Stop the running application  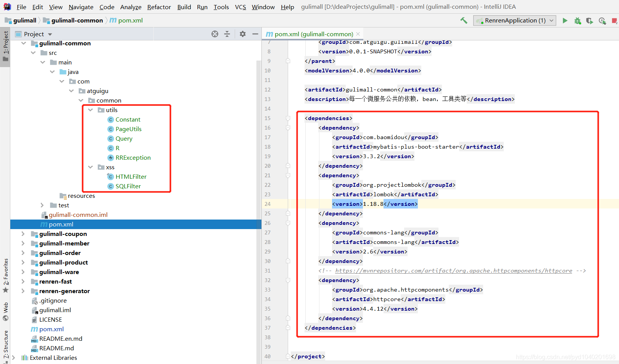(x=614, y=21)
